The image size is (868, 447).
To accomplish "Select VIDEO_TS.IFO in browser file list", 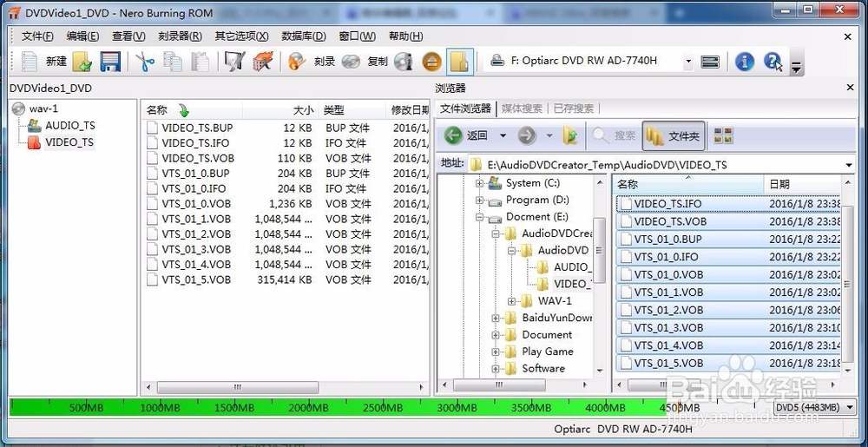I will coord(727,204).
